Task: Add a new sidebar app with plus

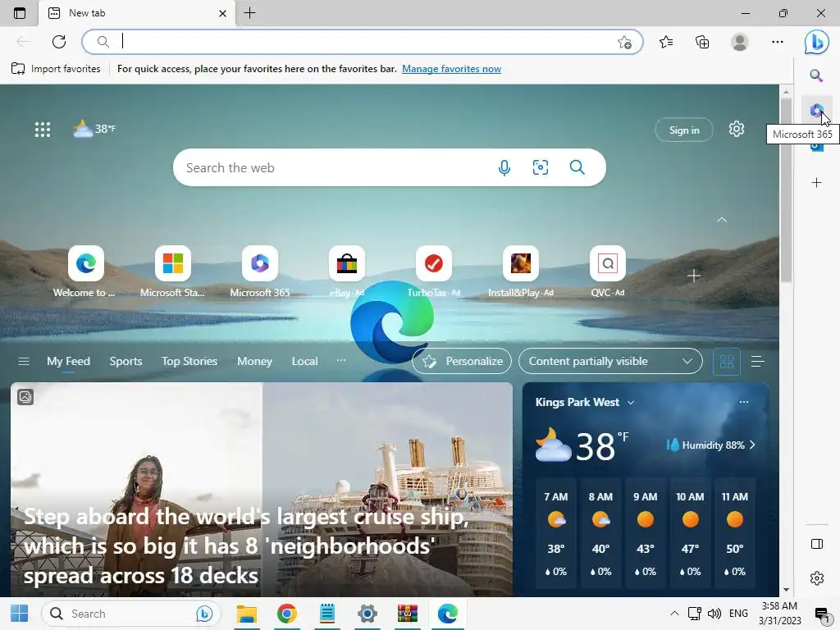Action: point(816,183)
